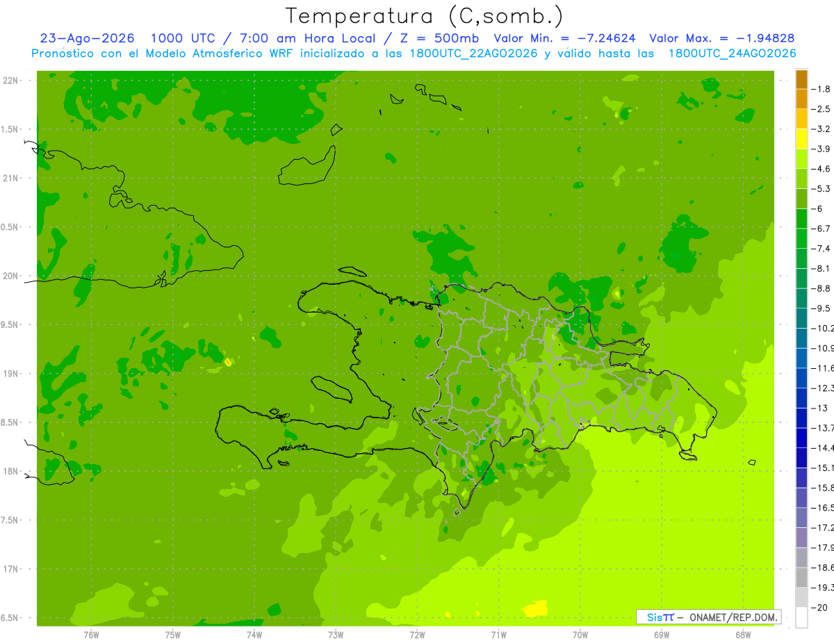Viewport: 834px width, 644px height.
Task: Click valid-until time '1800UTC_24AGO2026'
Action: pos(732,54)
